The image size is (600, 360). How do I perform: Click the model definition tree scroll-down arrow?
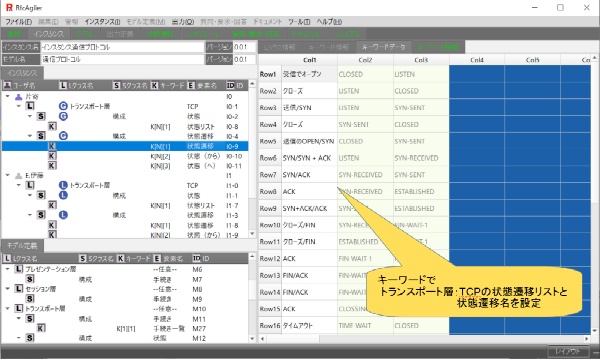[x=252, y=339]
